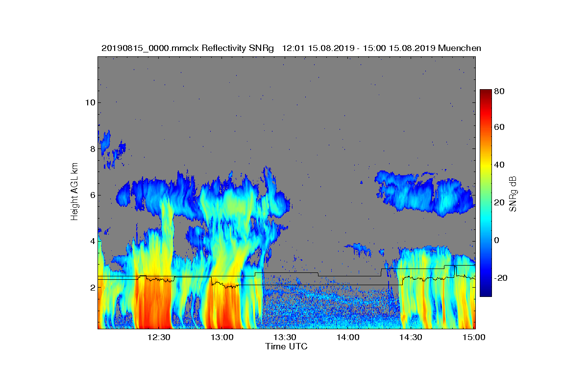Select the 'Time UTC' x-axis label
The height and width of the screenshot is (392, 588).
click(287, 346)
